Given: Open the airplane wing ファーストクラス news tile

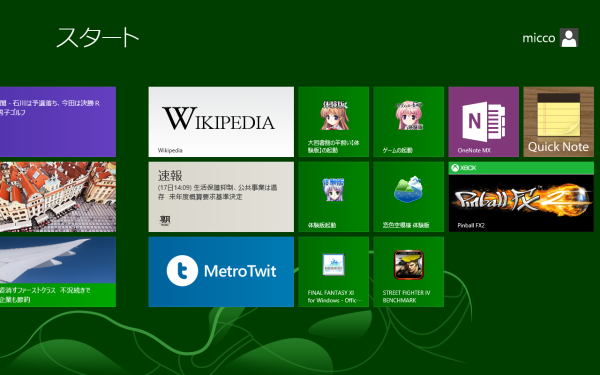Looking at the screenshot, I should pos(58,272).
